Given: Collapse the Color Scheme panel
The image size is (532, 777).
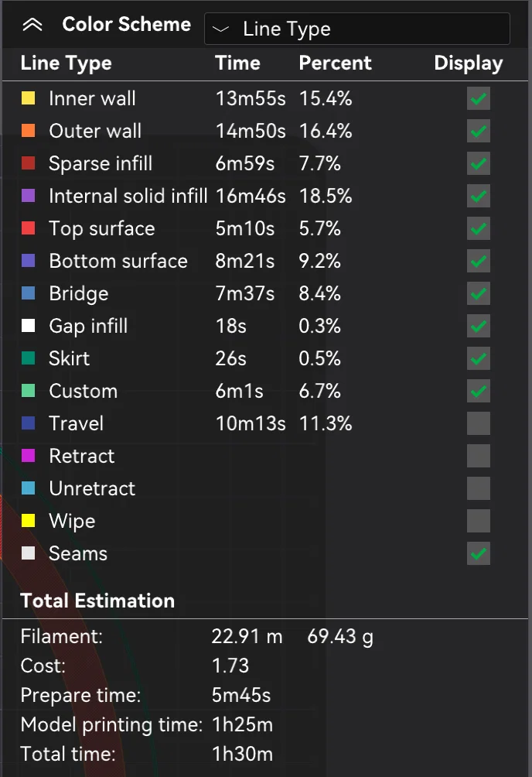Looking at the screenshot, I should (32, 25).
